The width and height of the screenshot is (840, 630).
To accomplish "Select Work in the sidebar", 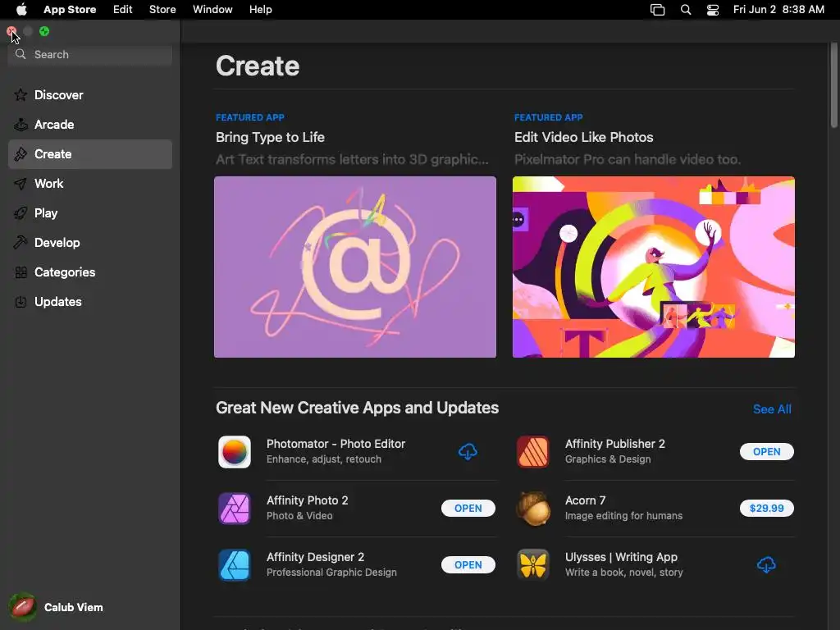I will pos(90,184).
